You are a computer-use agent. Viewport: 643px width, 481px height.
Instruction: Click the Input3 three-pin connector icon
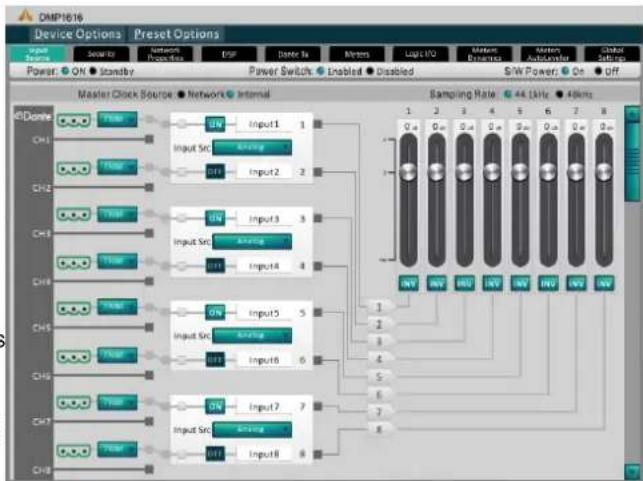click(x=74, y=214)
